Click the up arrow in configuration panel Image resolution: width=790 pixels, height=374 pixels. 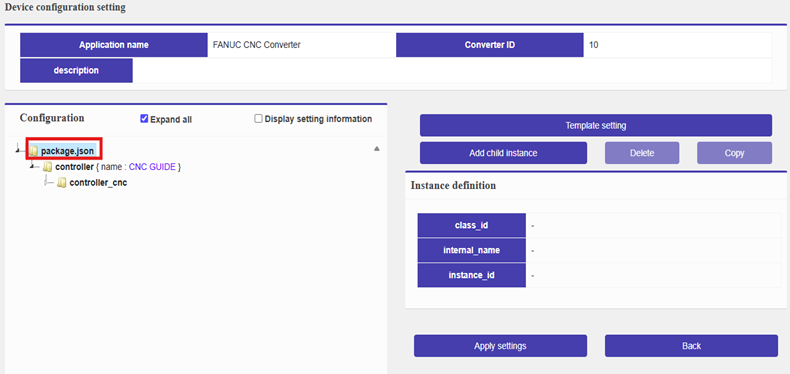tap(376, 149)
